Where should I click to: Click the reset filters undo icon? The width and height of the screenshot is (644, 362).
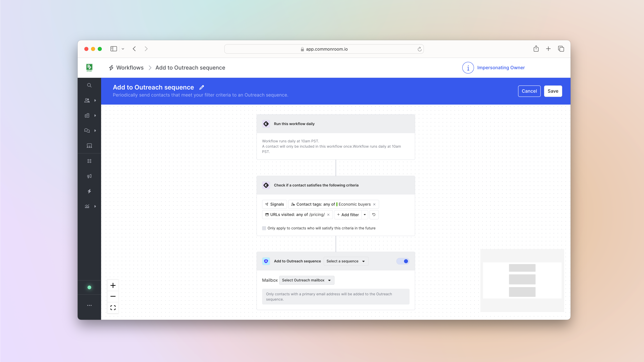click(x=374, y=215)
